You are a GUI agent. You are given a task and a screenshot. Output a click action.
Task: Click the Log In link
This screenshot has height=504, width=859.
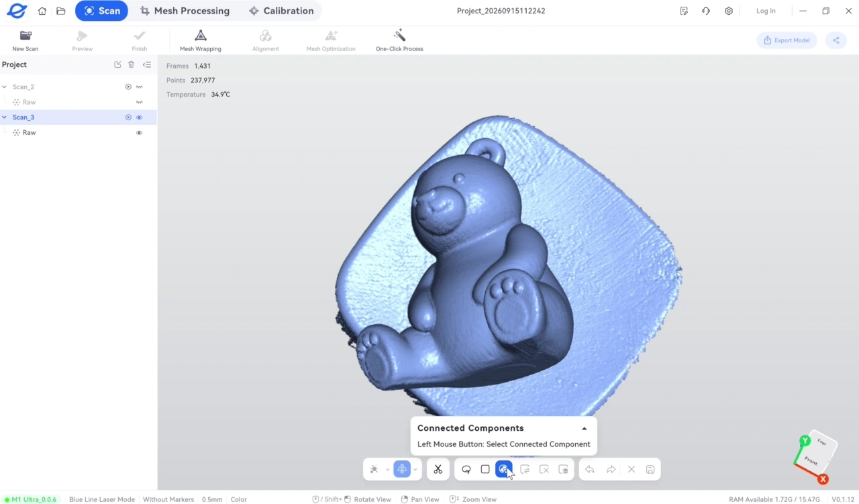(x=766, y=11)
